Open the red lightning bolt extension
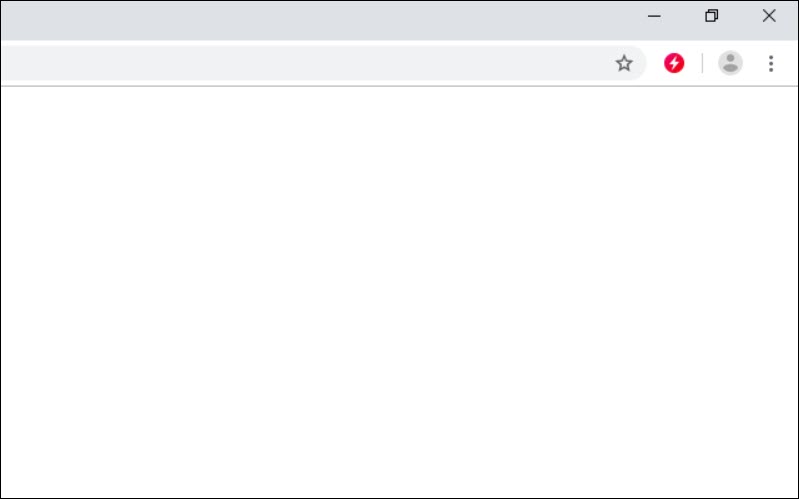Screen dimensions: 799x499 coord(675,64)
